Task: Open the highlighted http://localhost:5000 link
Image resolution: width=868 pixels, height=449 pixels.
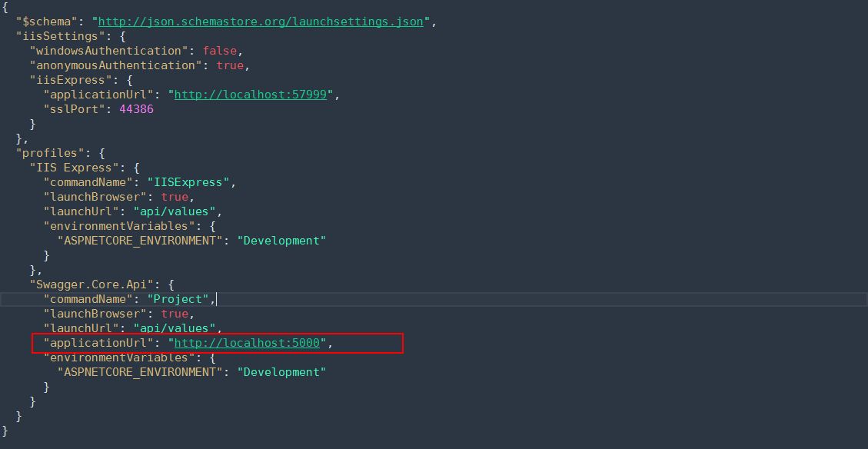Action: click(x=244, y=343)
